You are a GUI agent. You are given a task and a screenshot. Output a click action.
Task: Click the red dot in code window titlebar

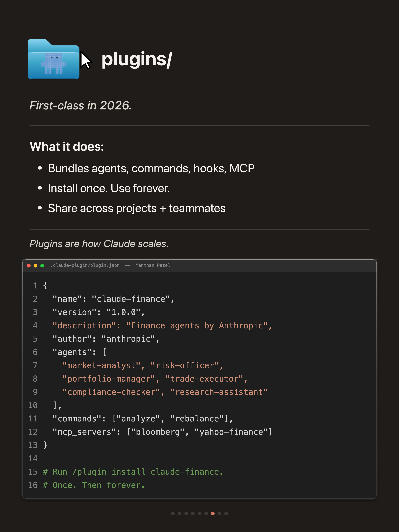coord(29,266)
